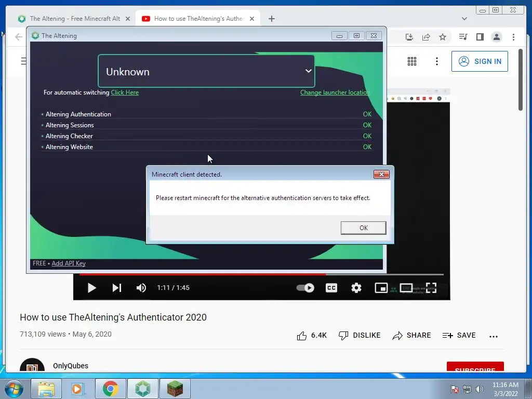Open Windows Media Player from taskbar
Viewport: 532px width, 399px height.
pyautogui.click(x=77, y=389)
